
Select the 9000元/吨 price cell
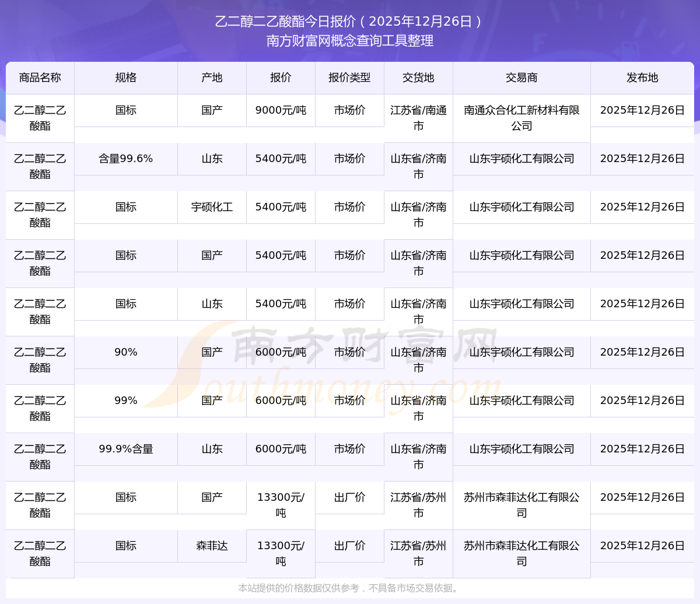coord(281,110)
